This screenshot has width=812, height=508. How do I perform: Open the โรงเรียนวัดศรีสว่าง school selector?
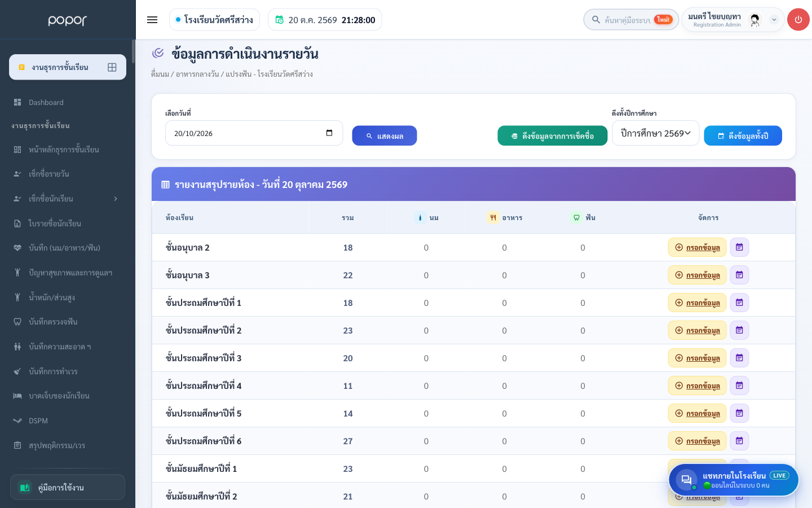(214, 20)
